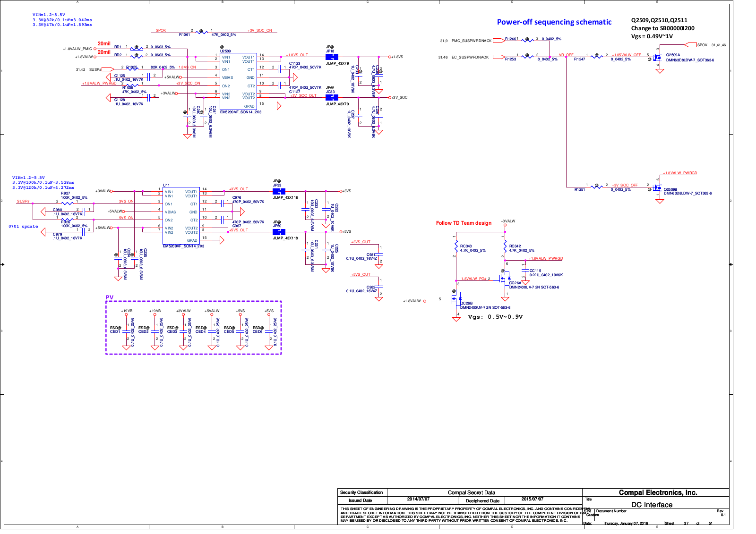
Task: Click the U2509 EM5209VF chip body
Action: tap(238, 81)
